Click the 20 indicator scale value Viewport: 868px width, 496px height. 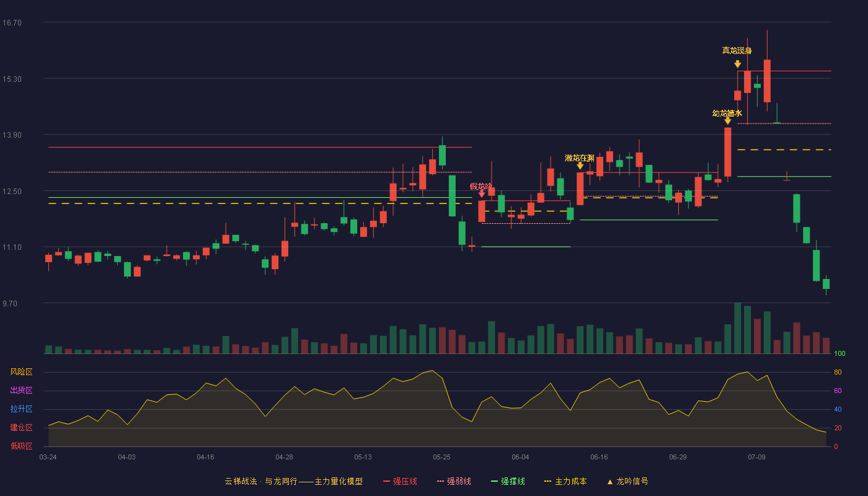(838, 428)
